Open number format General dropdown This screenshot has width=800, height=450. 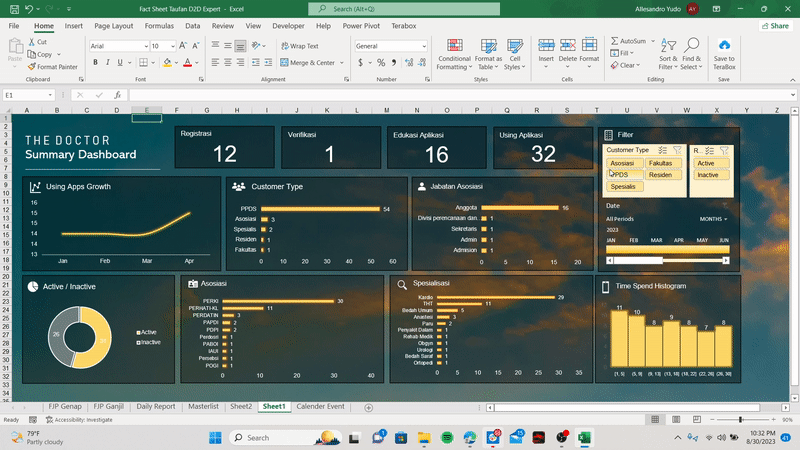coord(424,46)
